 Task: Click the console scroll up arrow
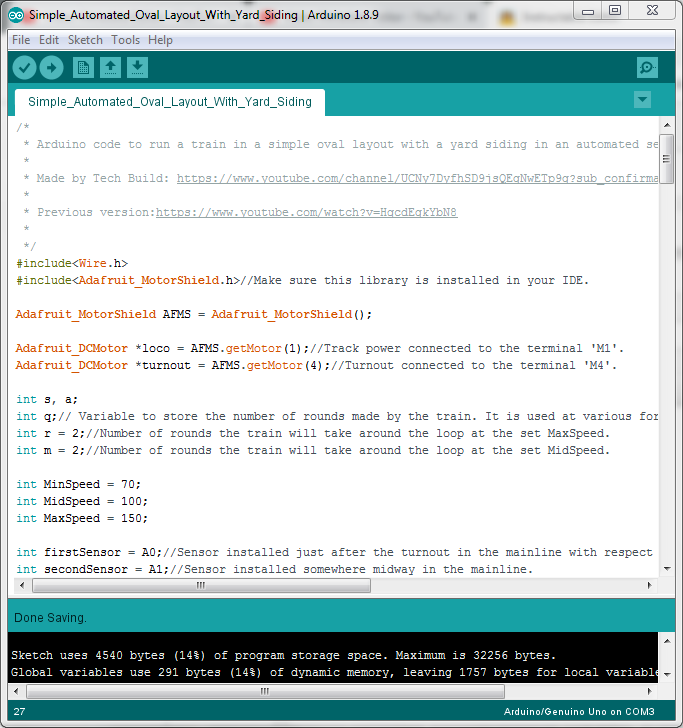(x=667, y=641)
